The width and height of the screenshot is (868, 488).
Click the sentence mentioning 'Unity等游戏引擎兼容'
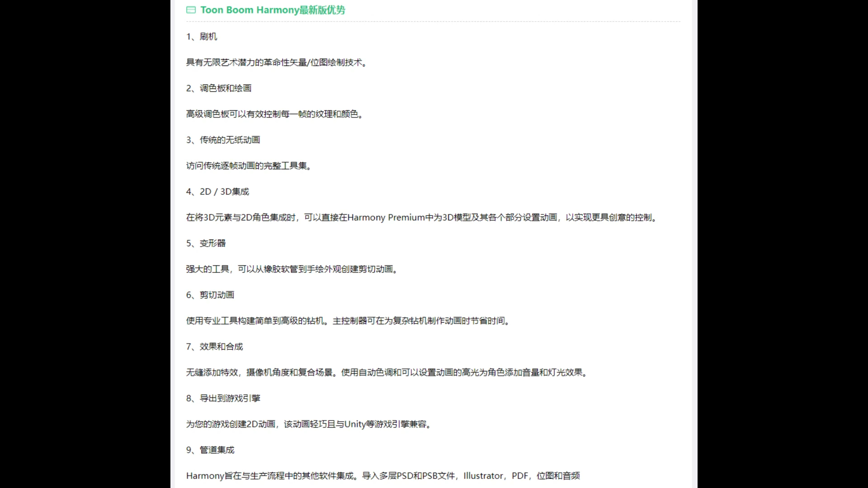click(308, 424)
